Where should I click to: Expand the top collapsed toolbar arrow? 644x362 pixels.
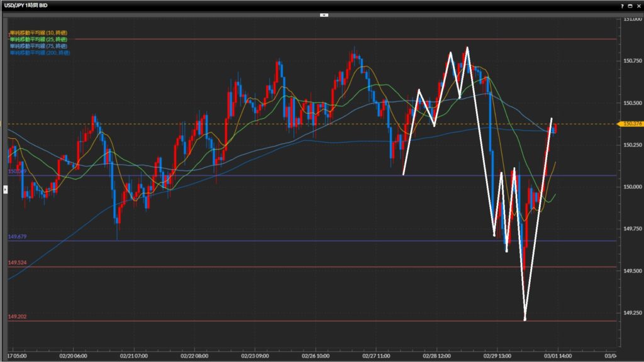pos(323,14)
